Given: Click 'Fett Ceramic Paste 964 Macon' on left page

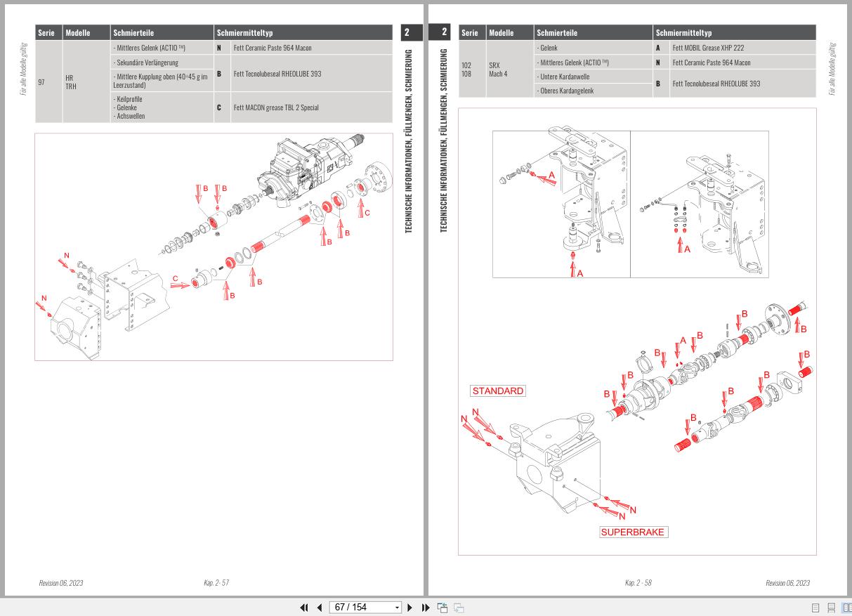Looking at the screenshot, I should [x=273, y=48].
